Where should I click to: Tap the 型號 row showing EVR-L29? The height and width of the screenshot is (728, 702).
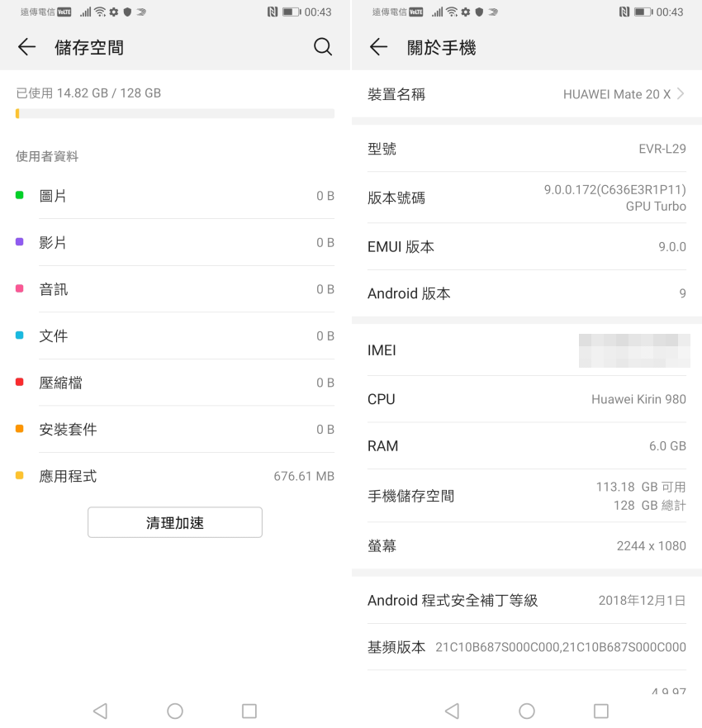[x=527, y=149]
